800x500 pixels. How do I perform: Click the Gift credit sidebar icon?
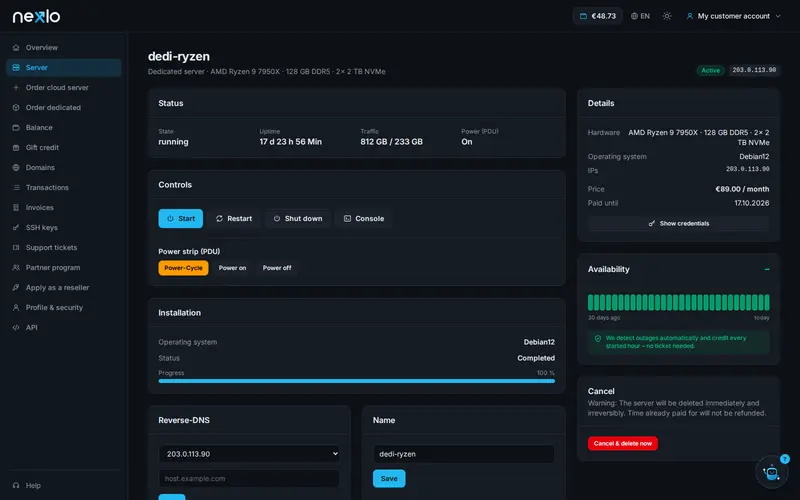[16, 147]
